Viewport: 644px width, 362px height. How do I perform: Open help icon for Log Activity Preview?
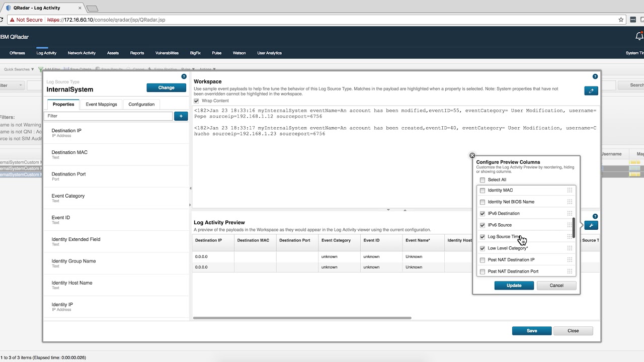pyautogui.click(x=595, y=216)
